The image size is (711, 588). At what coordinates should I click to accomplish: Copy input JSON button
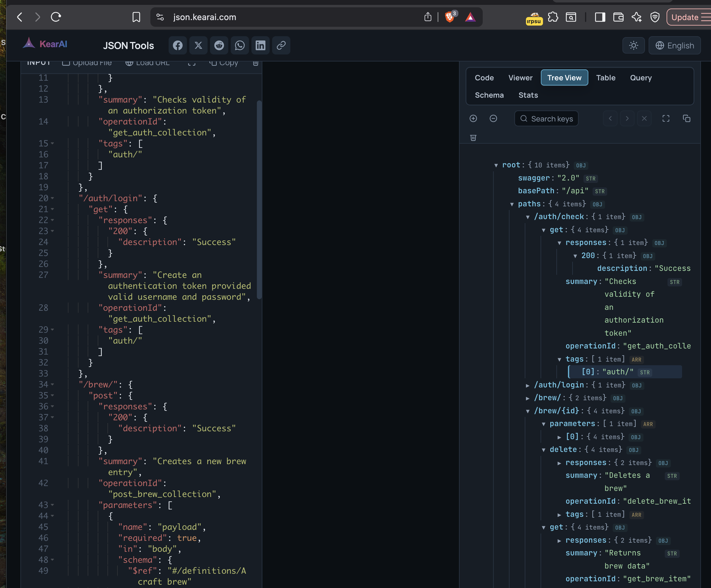pyautogui.click(x=224, y=63)
